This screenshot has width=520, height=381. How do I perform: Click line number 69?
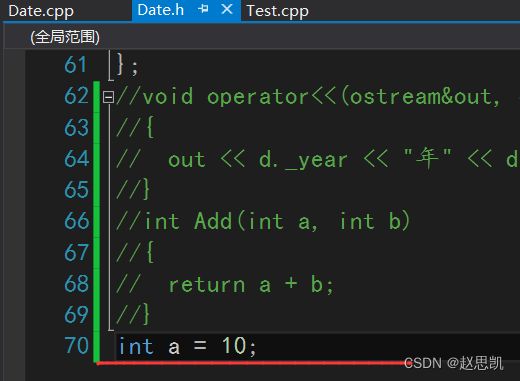pyautogui.click(x=76, y=314)
